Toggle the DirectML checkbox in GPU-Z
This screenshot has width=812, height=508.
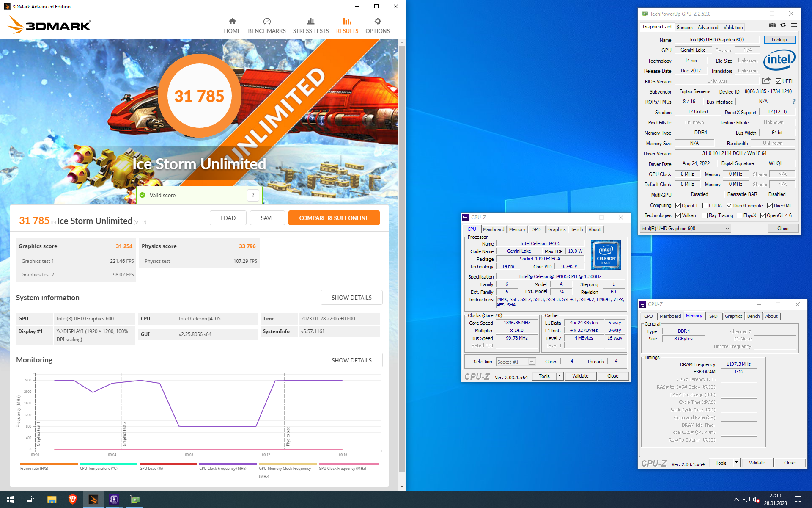(x=770, y=206)
